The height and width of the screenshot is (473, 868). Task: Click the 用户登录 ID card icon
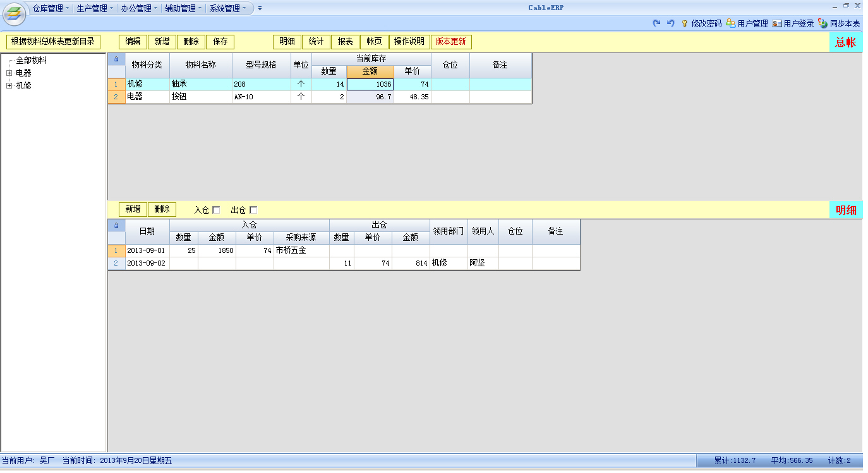click(776, 23)
